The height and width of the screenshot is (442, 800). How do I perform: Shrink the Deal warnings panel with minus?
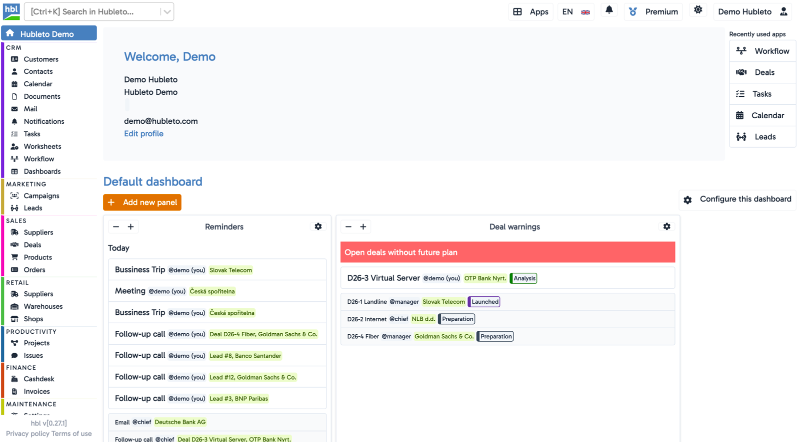(x=348, y=227)
